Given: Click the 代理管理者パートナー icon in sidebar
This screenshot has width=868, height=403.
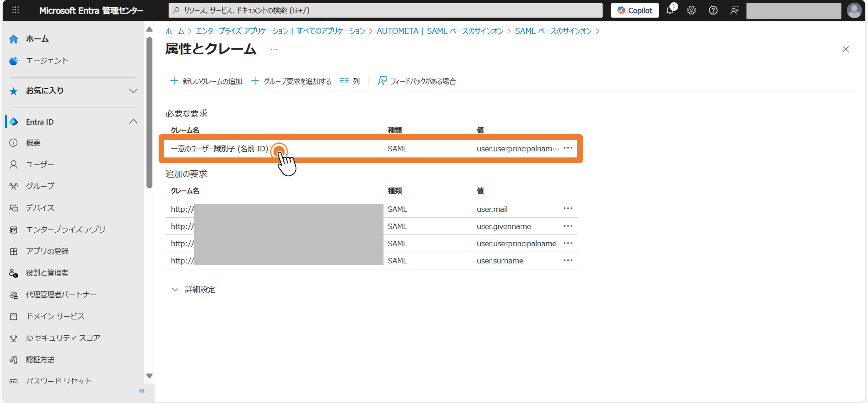Looking at the screenshot, I should (x=13, y=295).
